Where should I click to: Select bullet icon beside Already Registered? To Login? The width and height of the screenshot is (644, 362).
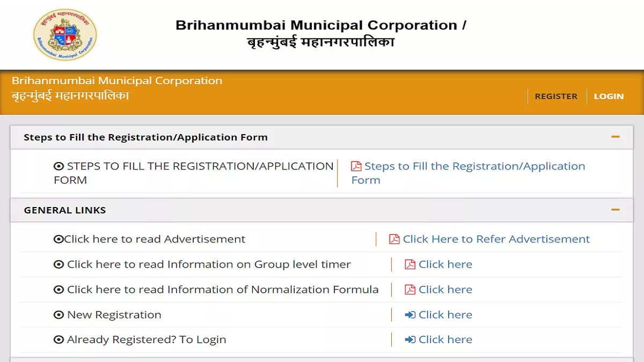pos(59,339)
